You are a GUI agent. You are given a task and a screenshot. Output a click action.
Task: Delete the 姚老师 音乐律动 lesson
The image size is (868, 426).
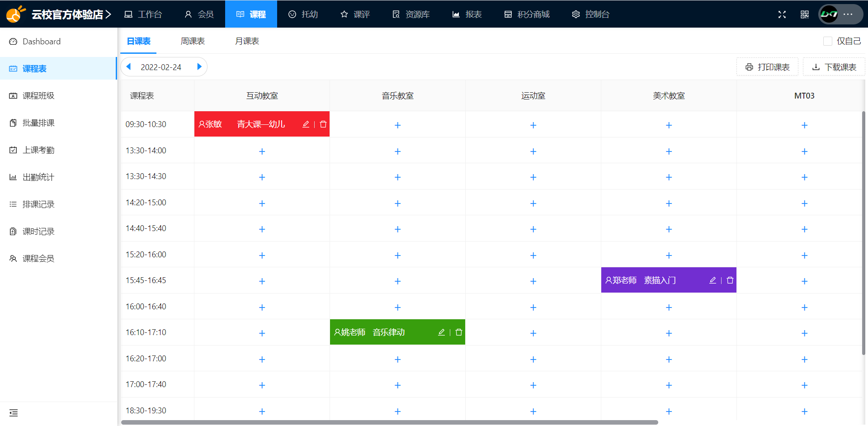point(459,332)
